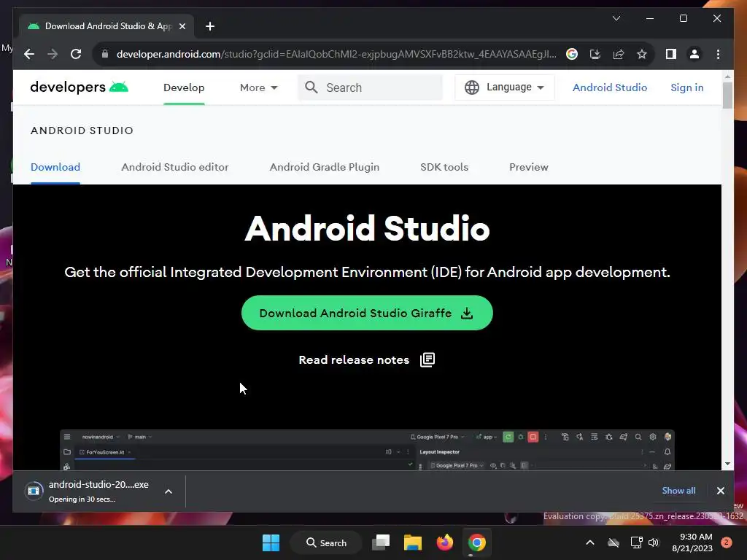The image size is (747, 560).
Task: Open a new tab with plus button
Action: coord(210,26)
